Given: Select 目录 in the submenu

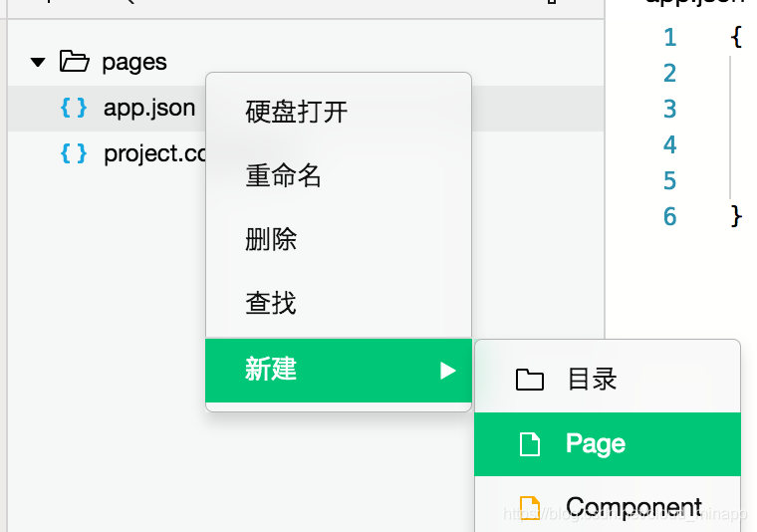Looking at the screenshot, I should point(608,380).
